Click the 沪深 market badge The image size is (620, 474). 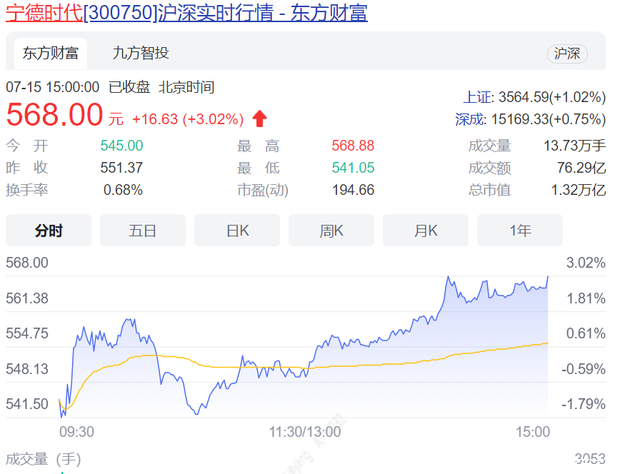pos(567,53)
